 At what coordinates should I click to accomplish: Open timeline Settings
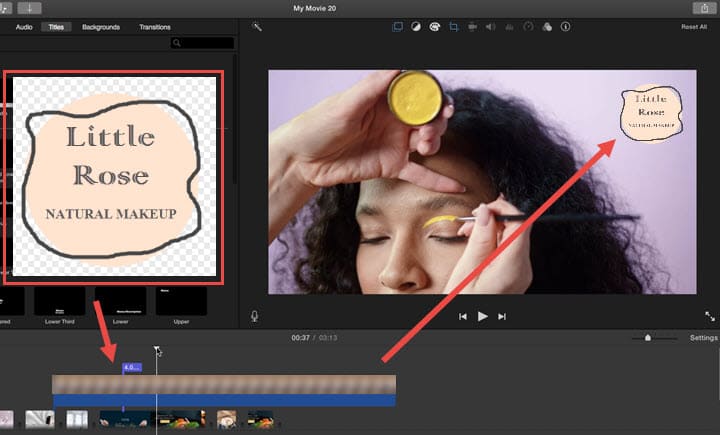click(x=703, y=338)
